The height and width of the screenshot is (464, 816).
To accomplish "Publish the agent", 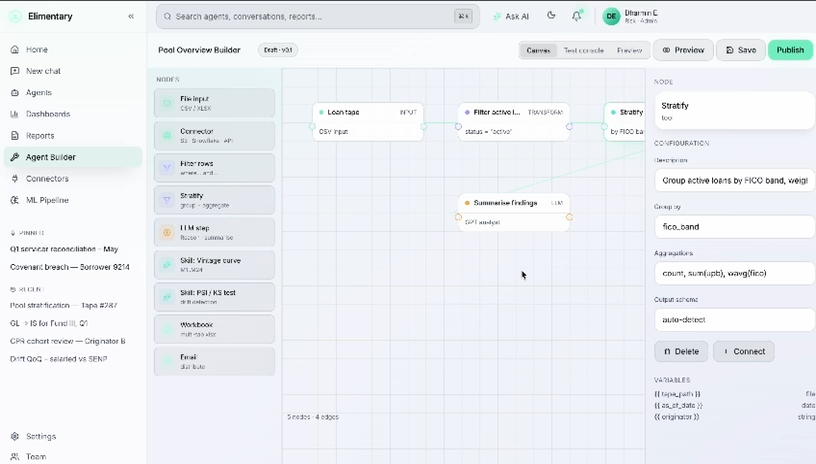I will click(790, 50).
